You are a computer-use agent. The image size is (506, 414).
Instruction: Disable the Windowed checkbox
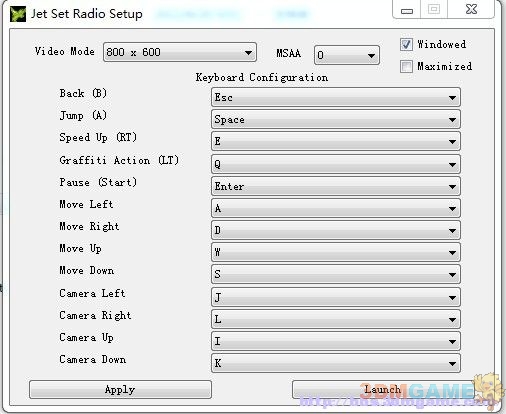coord(406,45)
